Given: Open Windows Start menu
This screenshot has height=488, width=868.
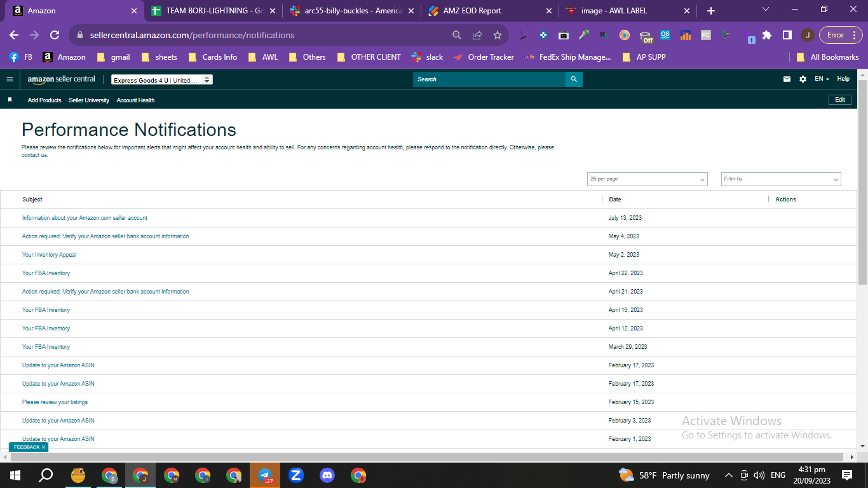Looking at the screenshot, I should (x=15, y=475).
